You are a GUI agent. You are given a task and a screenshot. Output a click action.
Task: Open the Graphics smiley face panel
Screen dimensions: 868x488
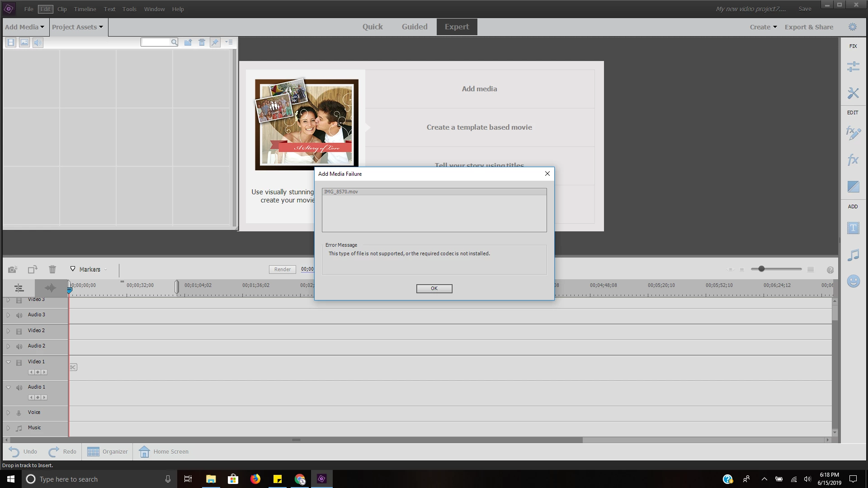(x=853, y=281)
